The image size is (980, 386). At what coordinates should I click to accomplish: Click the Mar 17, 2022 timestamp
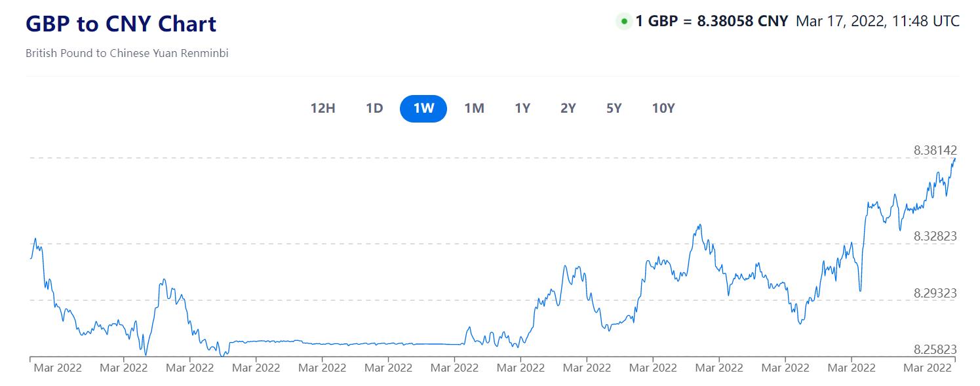point(877,22)
